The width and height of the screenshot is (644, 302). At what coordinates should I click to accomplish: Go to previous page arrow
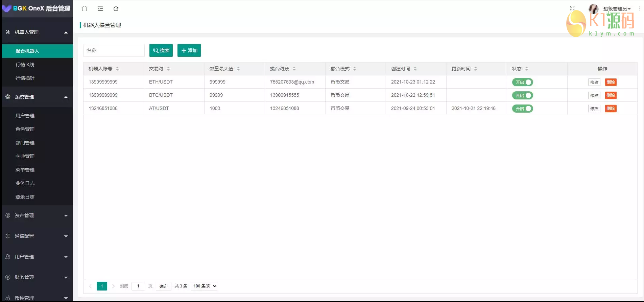pos(90,286)
